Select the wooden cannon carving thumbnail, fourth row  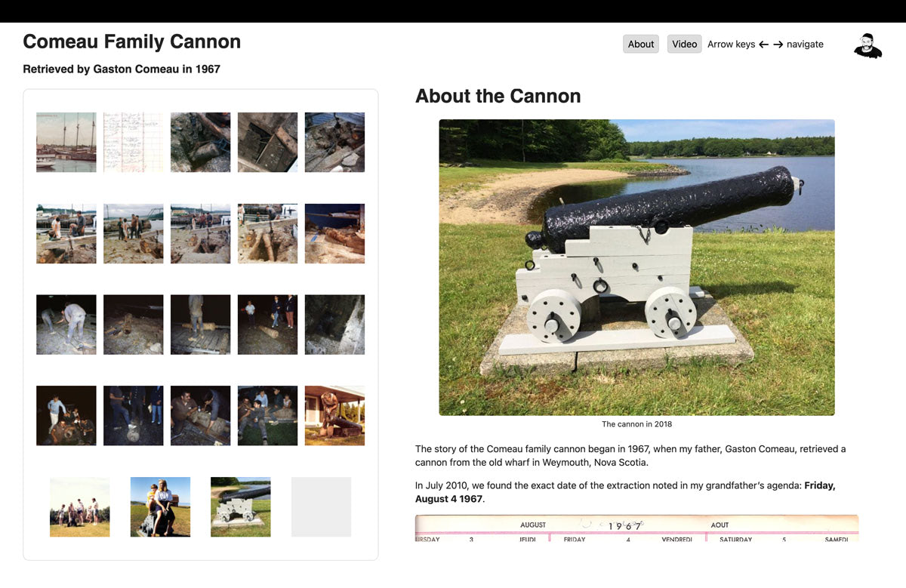[x=334, y=415]
